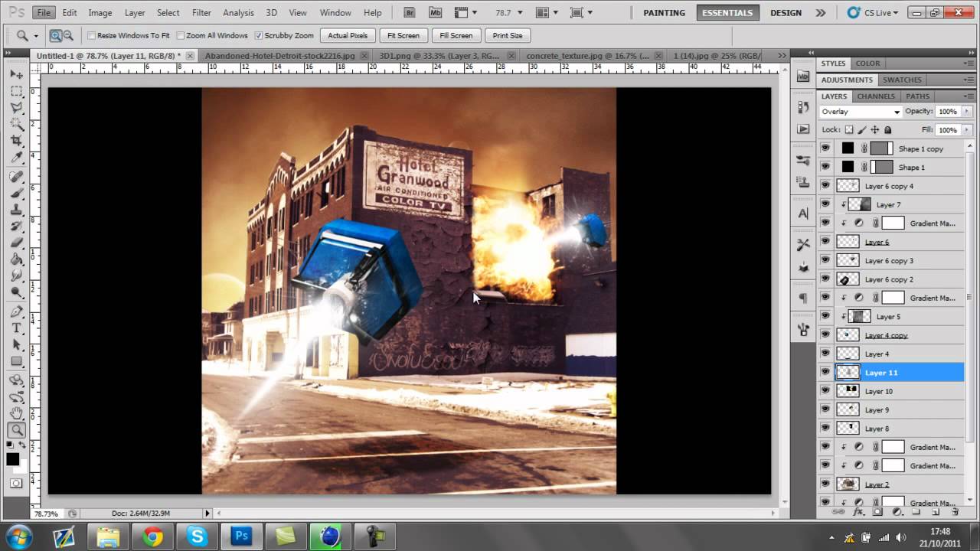980x551 pixels.
Task: Select the Hand tool
Action: [16, 413]
